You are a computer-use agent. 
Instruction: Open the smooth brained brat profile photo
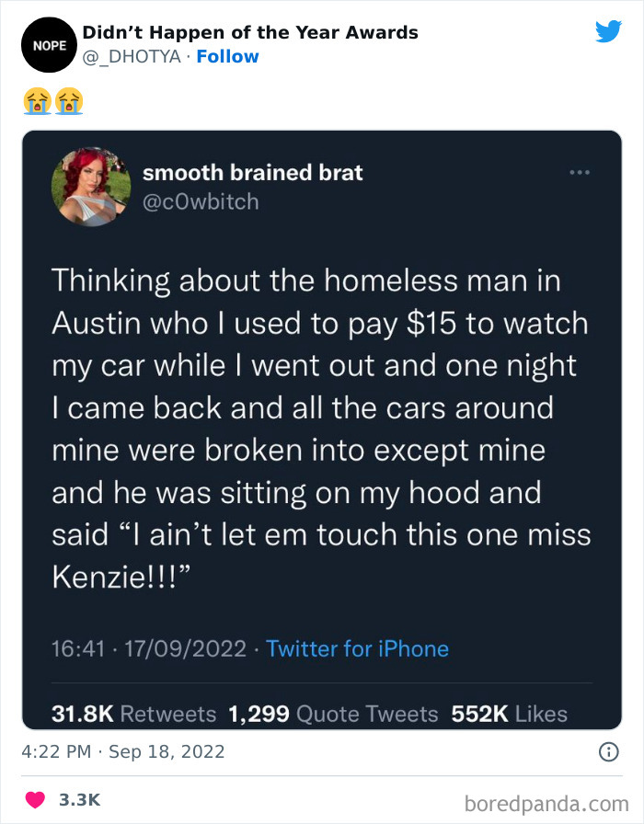pyautogui.click(x=91, y=187)
